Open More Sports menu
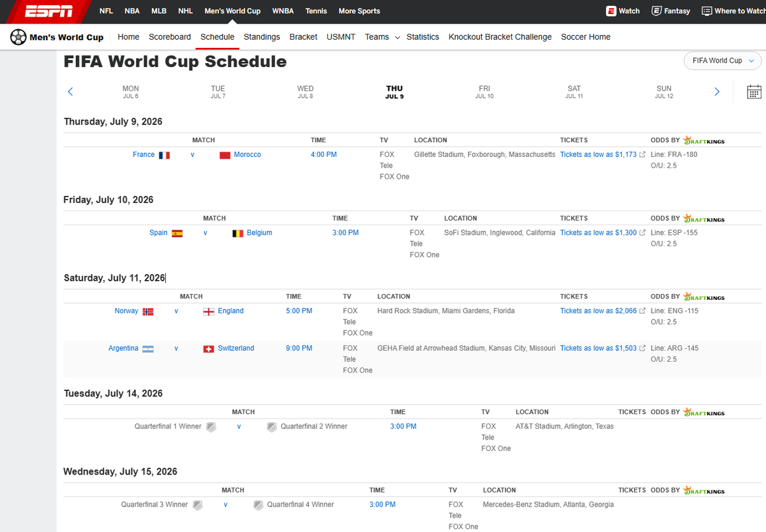The height and width of the screenshot is (532, 766). 359,11
